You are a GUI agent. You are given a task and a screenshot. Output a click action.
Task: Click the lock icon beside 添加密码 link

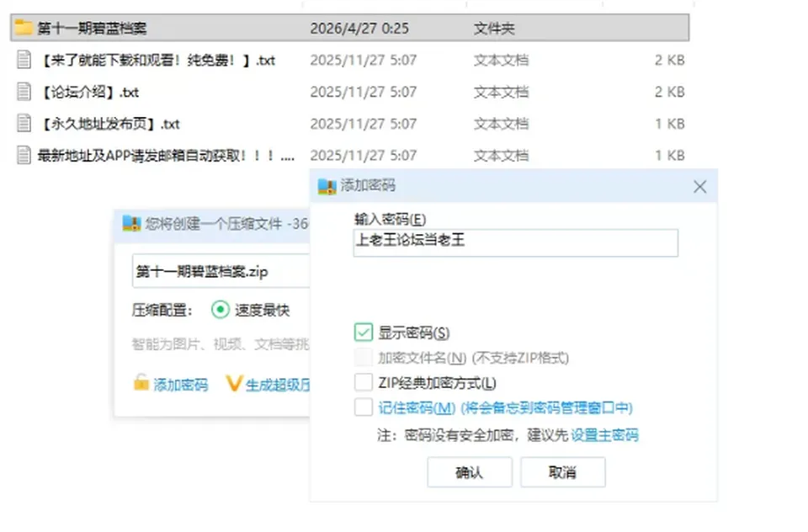[x=141, y=382]
